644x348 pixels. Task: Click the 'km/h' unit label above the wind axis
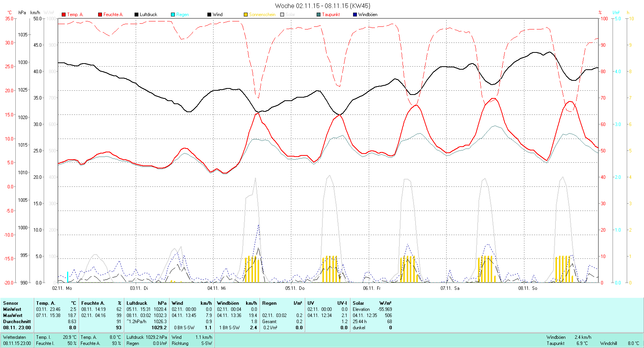point(35,13)
